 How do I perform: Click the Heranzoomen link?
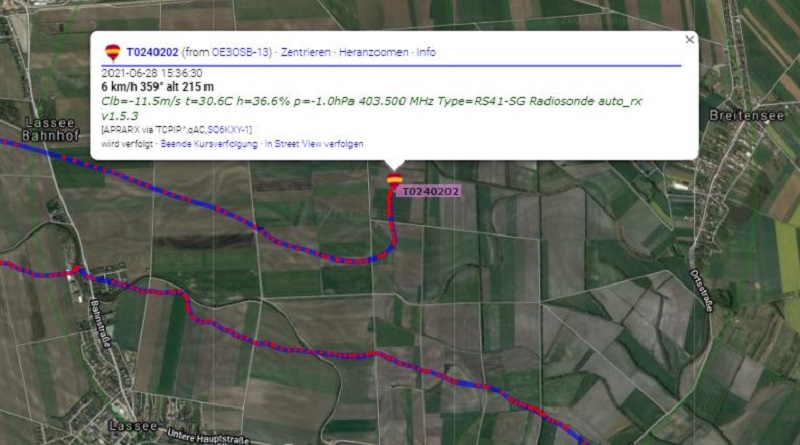[x=373, y=52]
